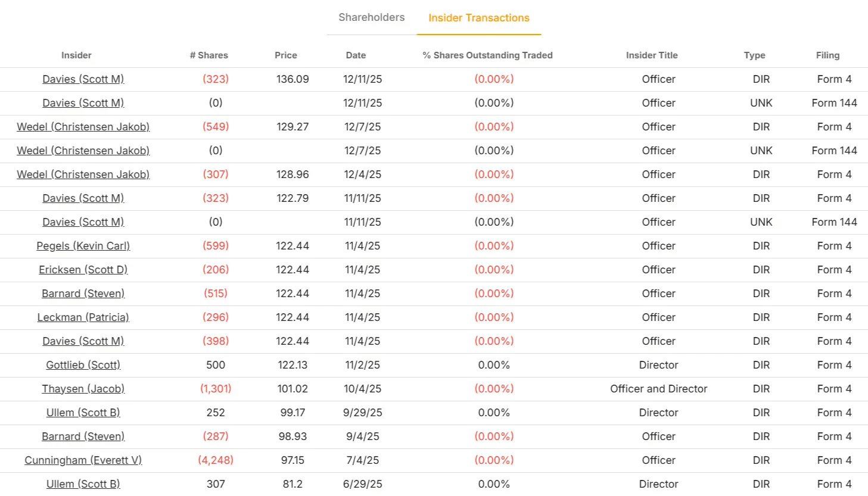Screen dimensions: 868x496
Task: Open Cunningham (Everett V) insider link
Action: (x=83, y=460)
